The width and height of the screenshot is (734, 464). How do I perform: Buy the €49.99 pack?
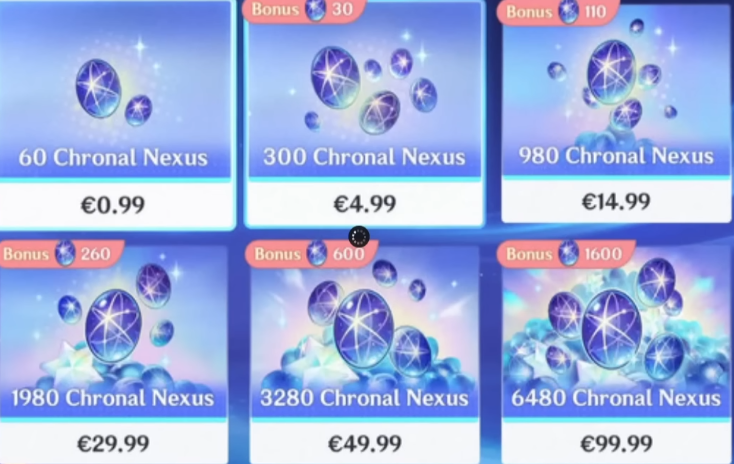point(365,443)
